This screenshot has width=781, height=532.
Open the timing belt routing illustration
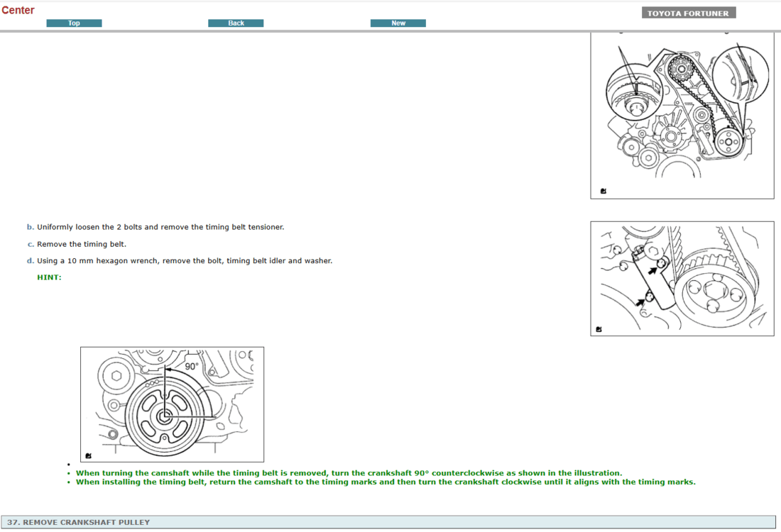(x=682, y=116)
